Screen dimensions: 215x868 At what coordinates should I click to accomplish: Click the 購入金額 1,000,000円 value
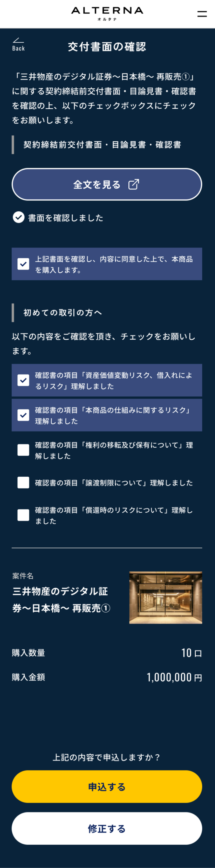tap(175, 677)
